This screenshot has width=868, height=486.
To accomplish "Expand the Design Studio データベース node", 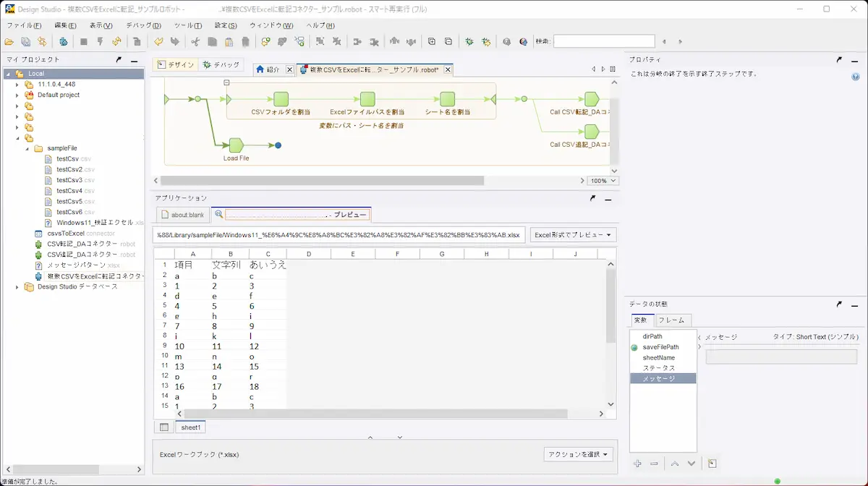I will coord(17,286).
